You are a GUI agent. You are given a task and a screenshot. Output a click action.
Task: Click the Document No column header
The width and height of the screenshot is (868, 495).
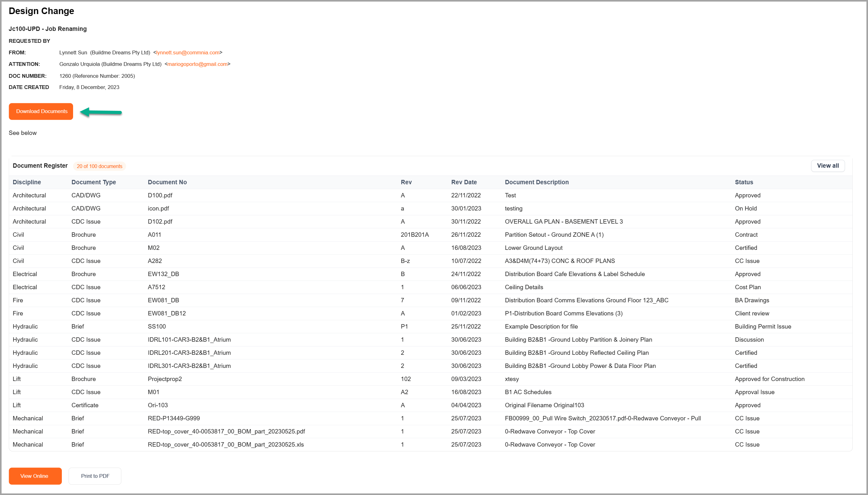click(x=167, y=182)
